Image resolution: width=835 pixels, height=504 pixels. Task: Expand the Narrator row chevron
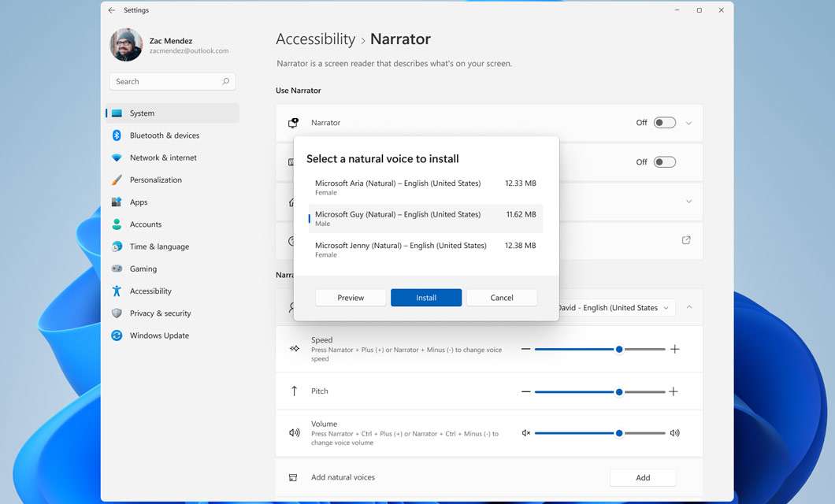[688, 123]
